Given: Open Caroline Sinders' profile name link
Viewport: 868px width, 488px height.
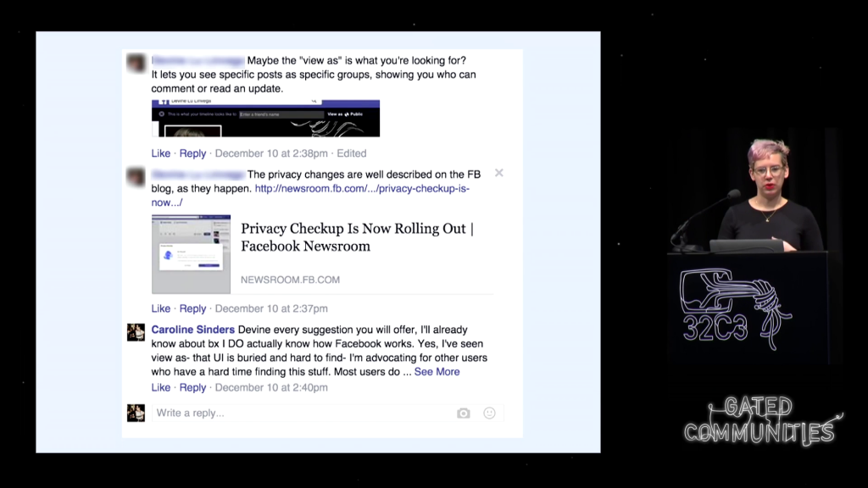Looking at the screenshot, I should pos(192,330).
